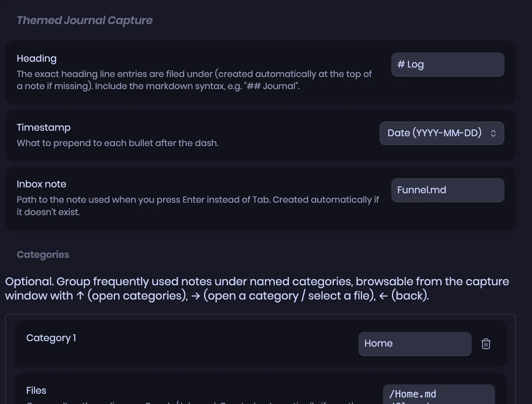Screen dimensions: 532x404
Task: Click the Category 1 label
Action: (x=51, y=338)
